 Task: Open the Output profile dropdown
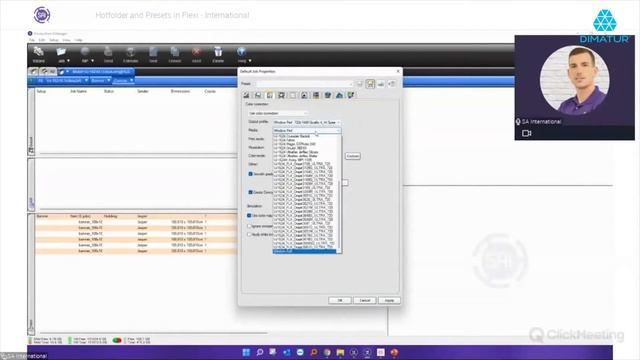pos(307,122)
